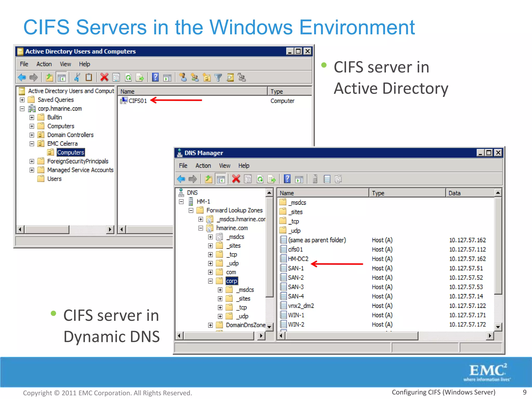The width and height of the screenshot is (532, 399).
Task: Click the Up one level icon in DNS Manager
Action: click(209, 179)
